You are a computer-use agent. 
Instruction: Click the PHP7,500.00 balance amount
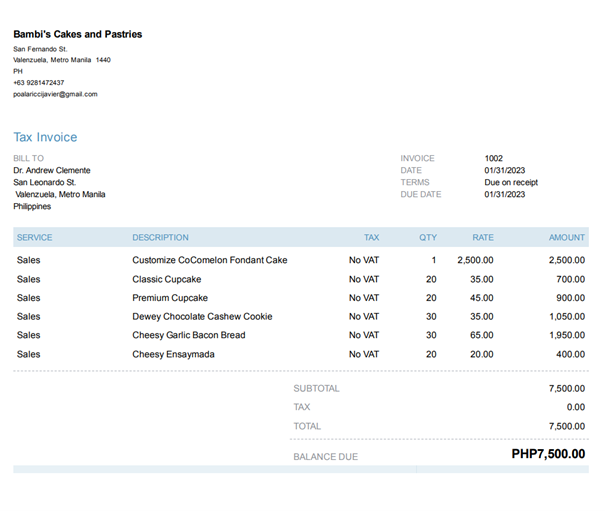[548, 454]
